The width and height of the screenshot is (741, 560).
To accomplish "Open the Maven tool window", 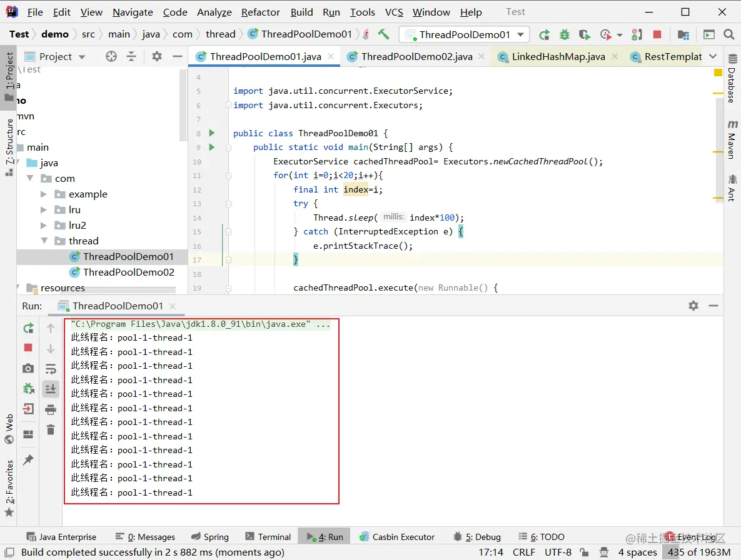I will [x=732, y=140].
